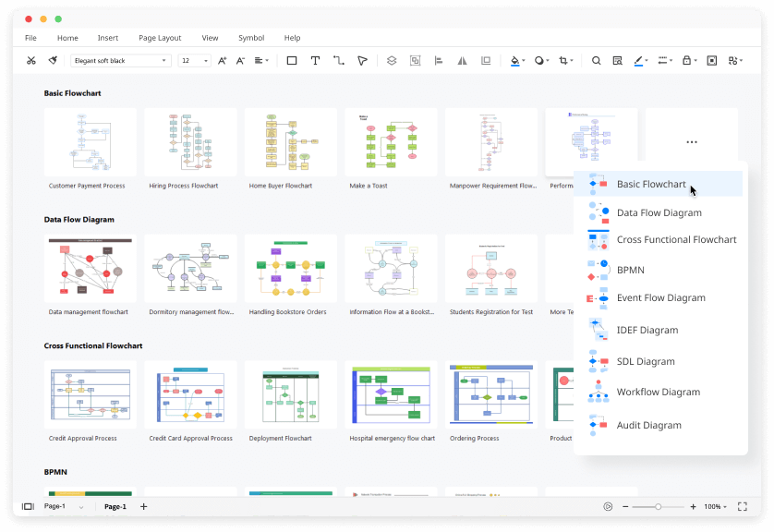Click the Play presentation icon in status bar
This screenshot has width=774, height=532.
[608, 506]
